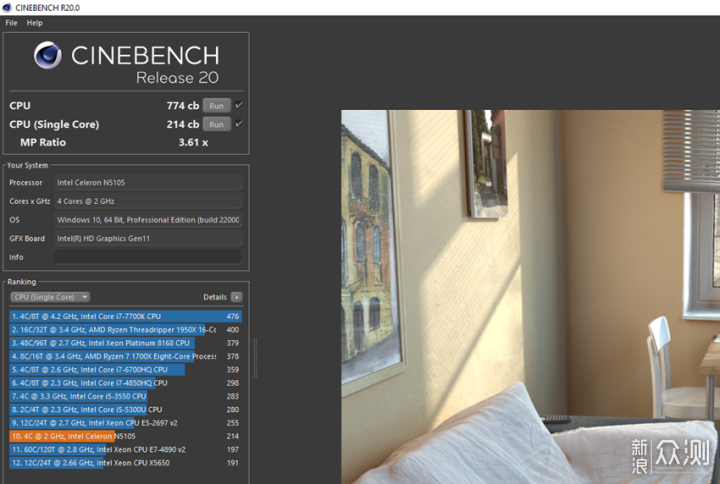Click the panel splitter handle beside ranking
Viewport: 720px width, 484px height.
255,358
